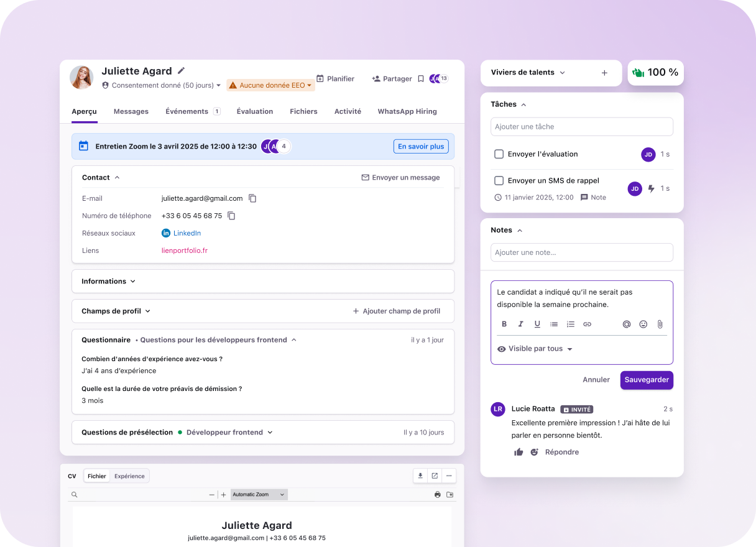Image resolution: width=756 pixels, height=547 pixels.
Task: Open the lienportfolio.fr link
Action: (184, 251)
